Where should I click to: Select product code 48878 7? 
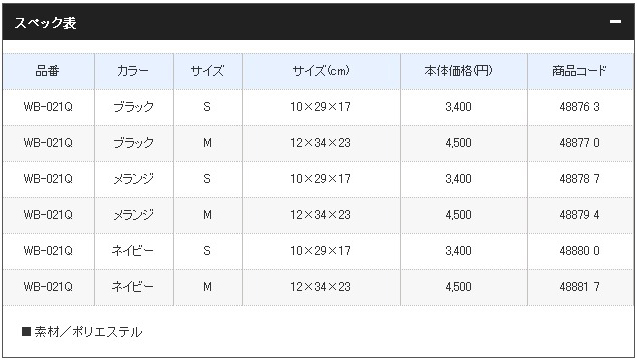[579, 179]
